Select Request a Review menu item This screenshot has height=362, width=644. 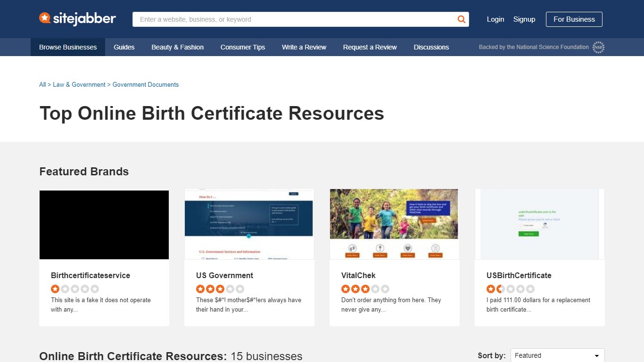(370, 47)
